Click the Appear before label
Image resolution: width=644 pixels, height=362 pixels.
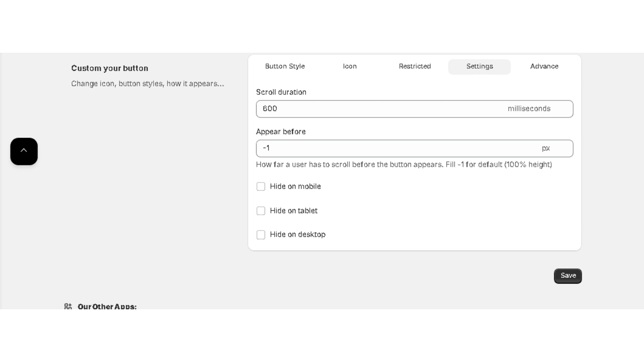[281, 132]
